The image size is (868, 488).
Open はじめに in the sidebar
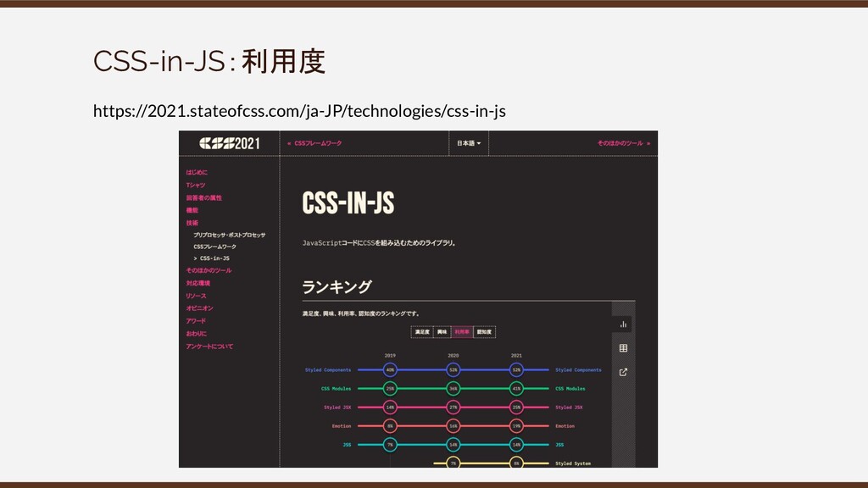point(197,172)
